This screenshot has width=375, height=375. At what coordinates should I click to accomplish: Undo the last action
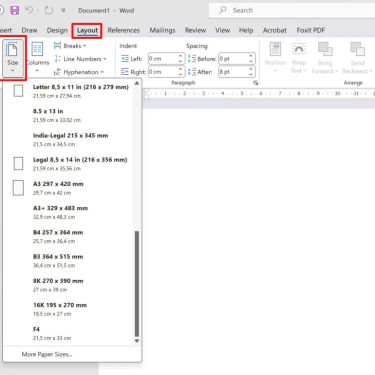[x=29, y=10]
